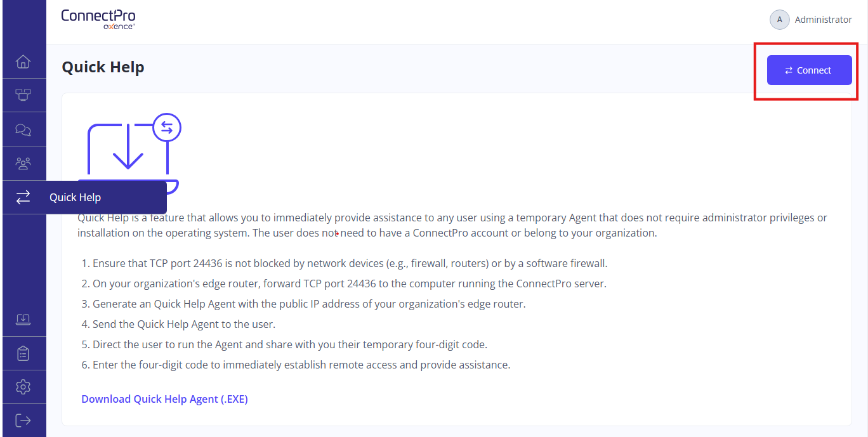Open the laptop download icon in sidebar
This screenshot has width=868, height=437.
point(23,319)
